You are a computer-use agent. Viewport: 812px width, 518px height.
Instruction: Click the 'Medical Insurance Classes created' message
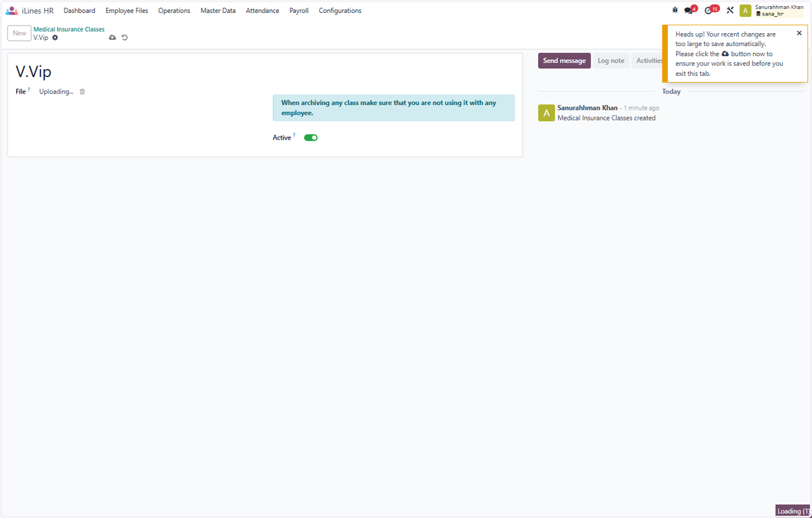606,118
